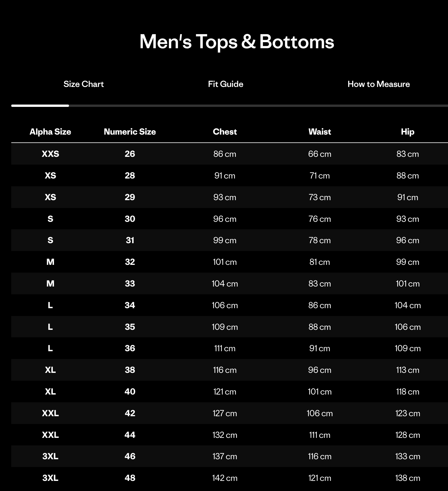Screen dimensions: 448x491
Task: Select the How to Measure tab
Action: pyautogui.click(x=378, y=84)
